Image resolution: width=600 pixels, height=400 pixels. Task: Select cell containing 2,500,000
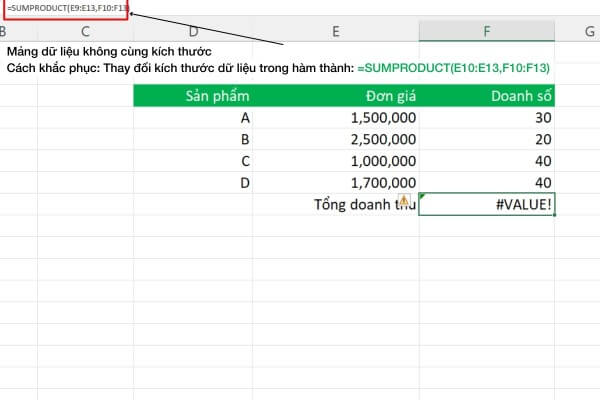tap(336, 139)
